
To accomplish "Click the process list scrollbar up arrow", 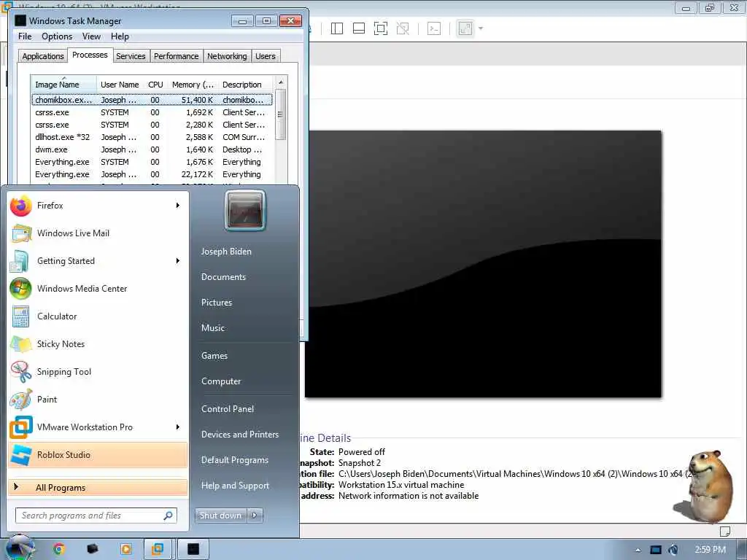I will point(281,82).
